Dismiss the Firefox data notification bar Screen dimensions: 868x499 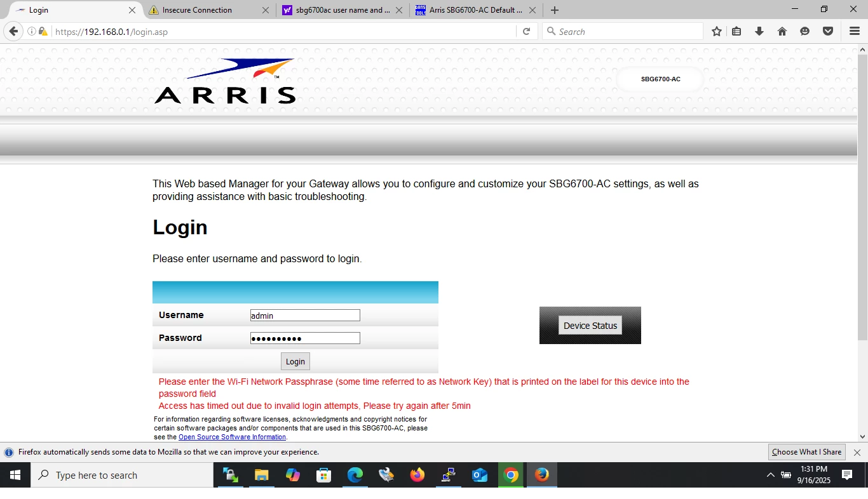click(x=857, y=453)
